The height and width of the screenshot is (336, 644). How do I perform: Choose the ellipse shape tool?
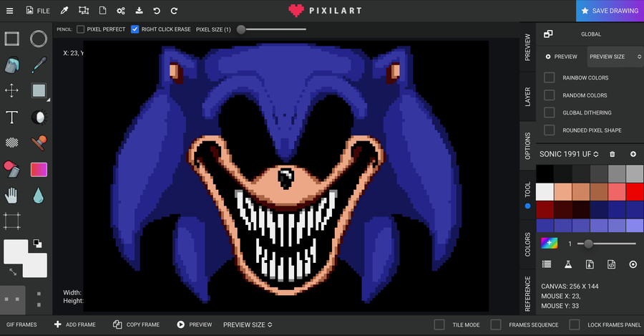[39, 39]
